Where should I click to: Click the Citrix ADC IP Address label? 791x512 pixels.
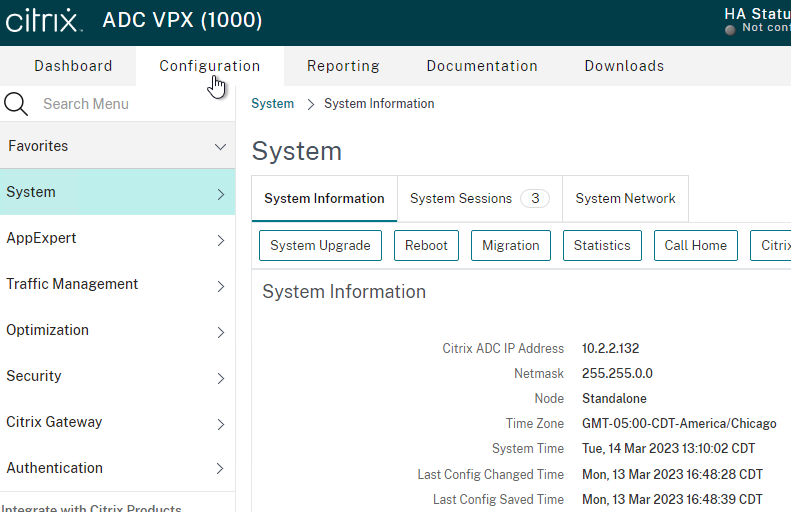503,349
